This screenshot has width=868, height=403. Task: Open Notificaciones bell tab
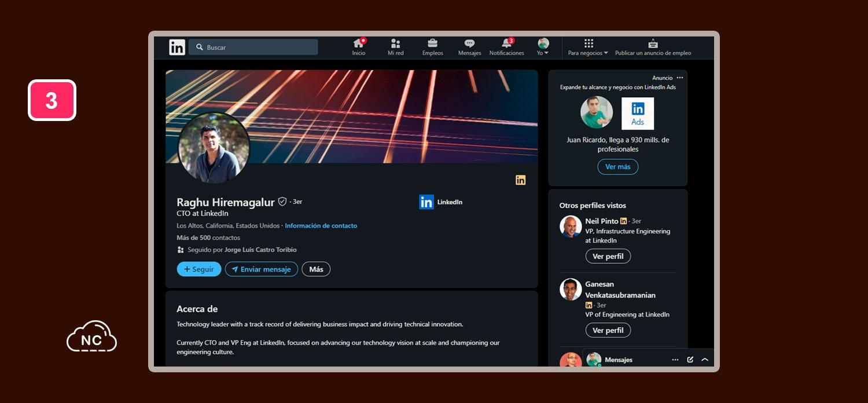point(507,47)
